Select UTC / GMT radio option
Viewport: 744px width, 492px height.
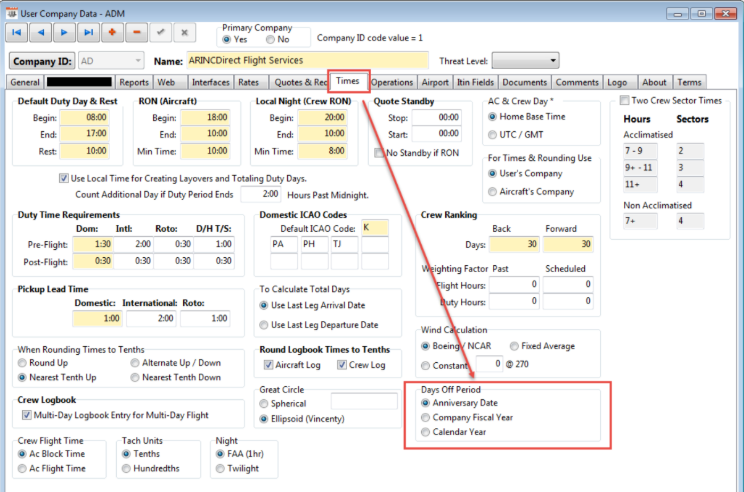click(x=492, y=133)
